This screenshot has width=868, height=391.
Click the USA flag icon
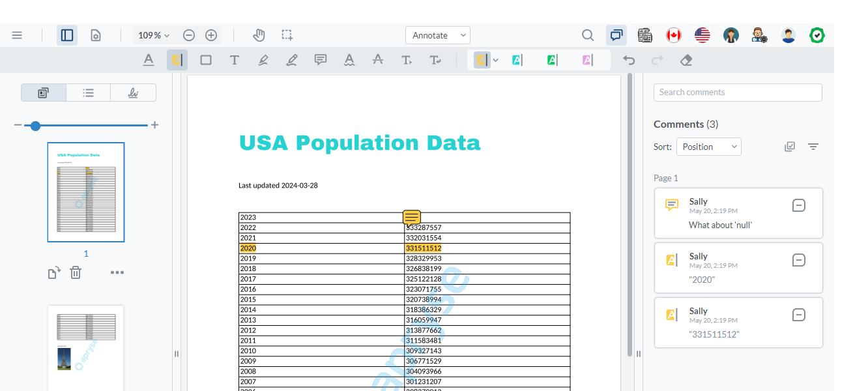pyautogui.click(x=702, y=35)
